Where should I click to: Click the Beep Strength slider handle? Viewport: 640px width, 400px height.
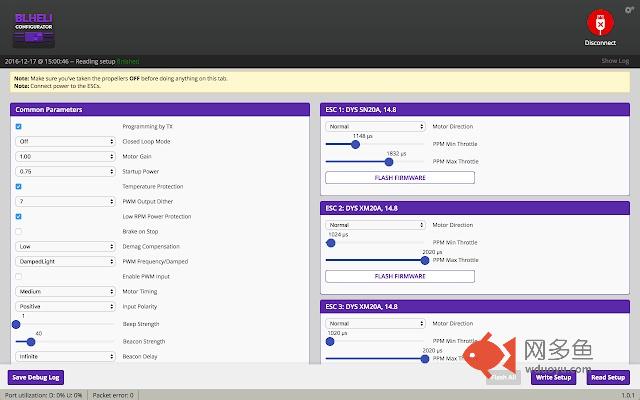click(16, 324)
